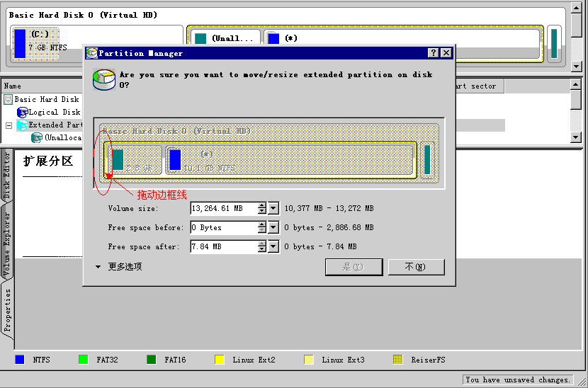Click the C: NTFS partition block
Image resolution: width=588 pixels, height=388 pixels.
tap(35, 43)
